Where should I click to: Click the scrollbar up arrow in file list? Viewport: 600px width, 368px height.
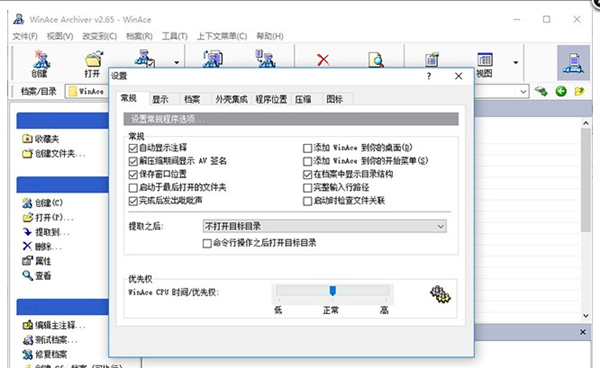click(585, 123)
